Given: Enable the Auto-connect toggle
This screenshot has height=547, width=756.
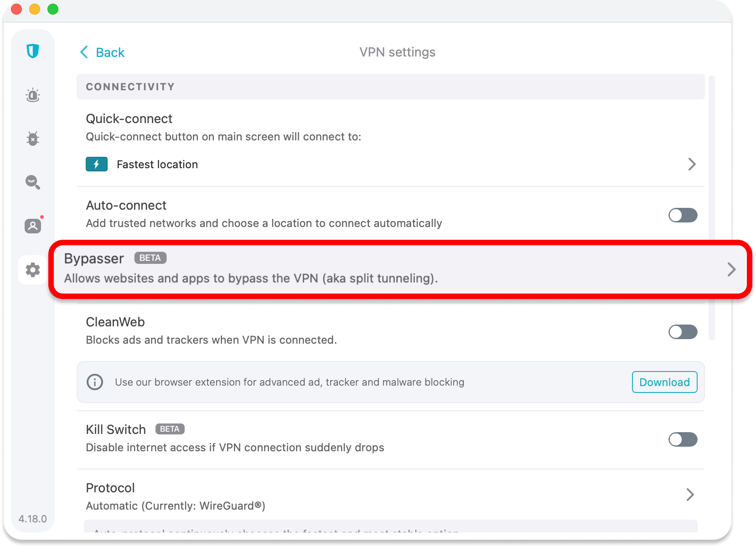Looking at the screenshot, I should 683,215.
